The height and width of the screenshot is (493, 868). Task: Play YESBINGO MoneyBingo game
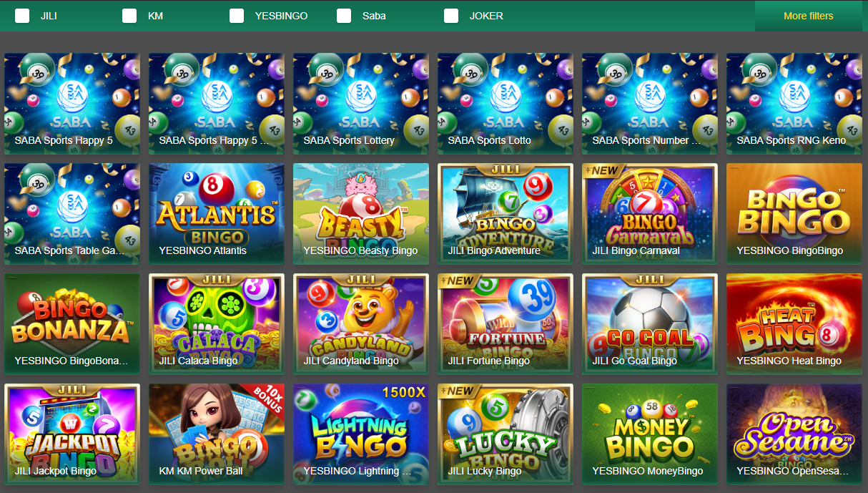650,434
